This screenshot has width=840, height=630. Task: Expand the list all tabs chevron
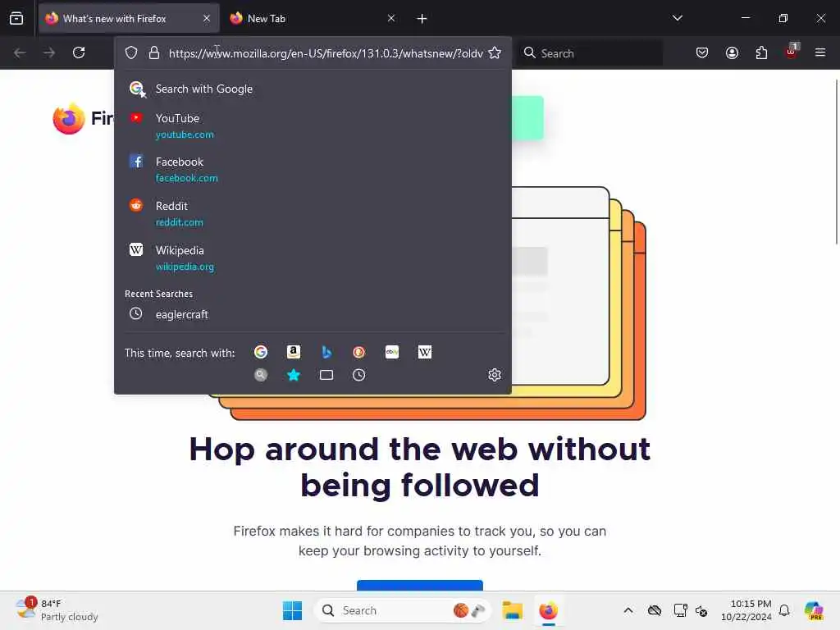click(x=678, y=18)
